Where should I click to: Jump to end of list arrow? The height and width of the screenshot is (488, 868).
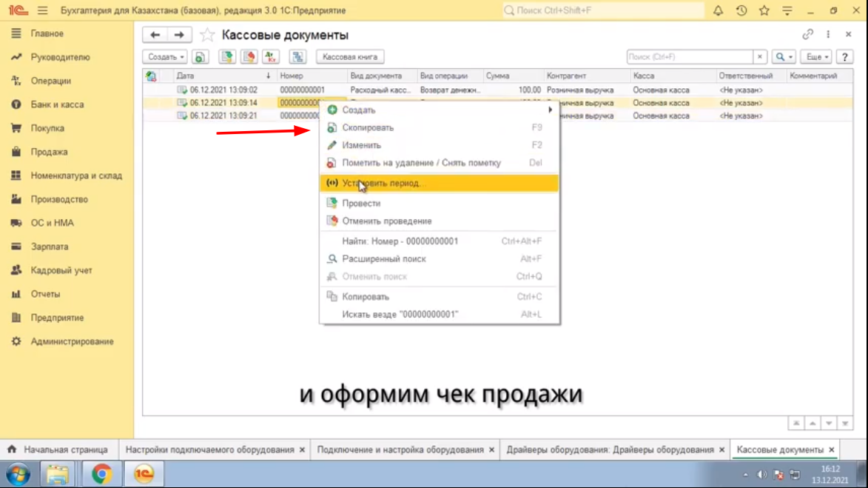tap(845, 424)
